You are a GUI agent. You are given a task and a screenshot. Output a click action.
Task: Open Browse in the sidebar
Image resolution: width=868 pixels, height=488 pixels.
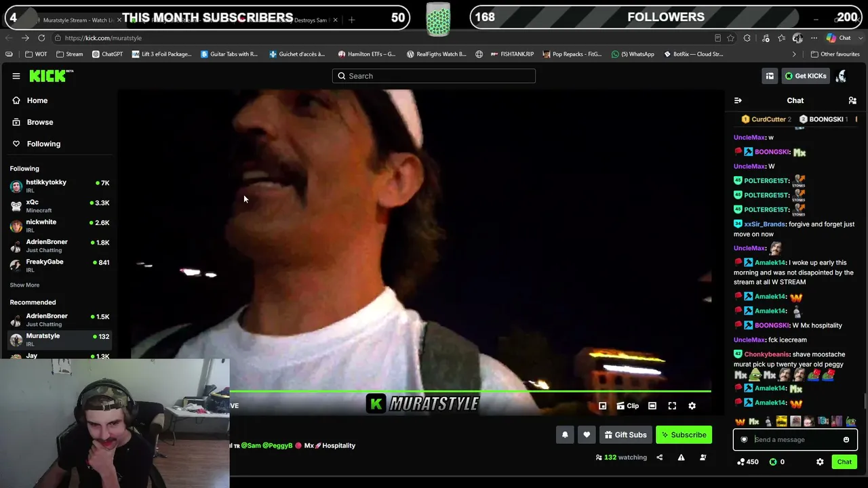(40, 122)
